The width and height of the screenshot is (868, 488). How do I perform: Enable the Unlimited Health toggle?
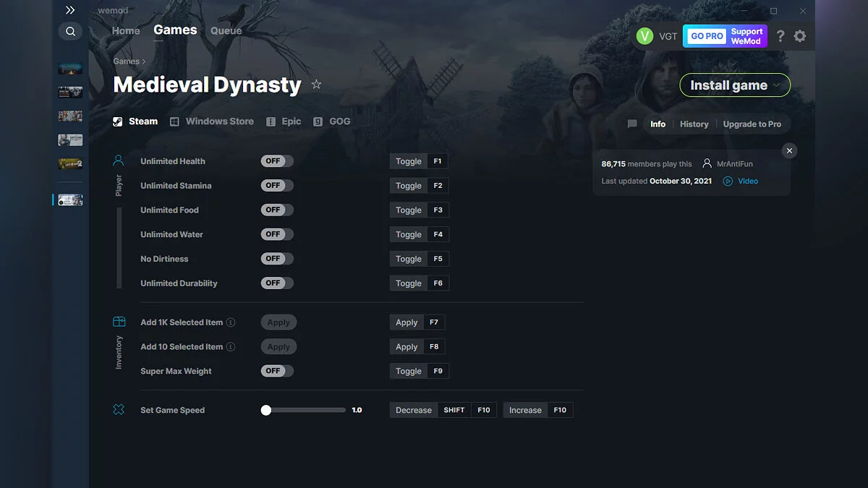tap(277, 160)
